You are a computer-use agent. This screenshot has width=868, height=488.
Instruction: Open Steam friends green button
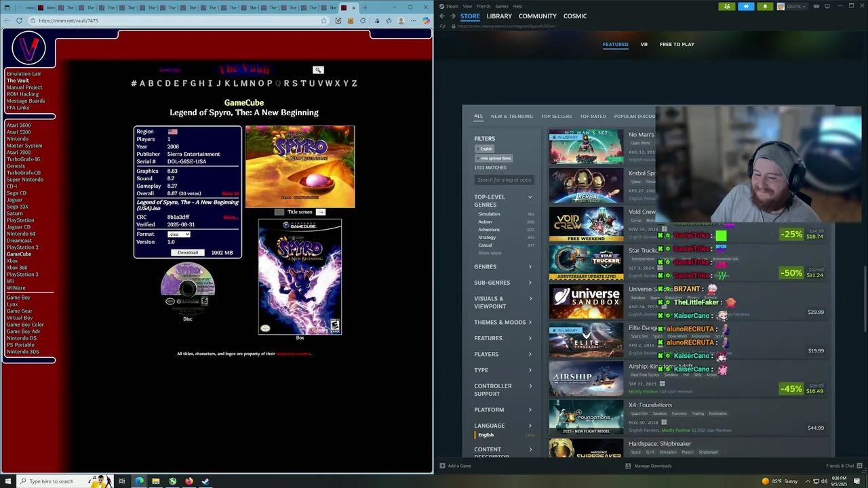click(x=727, y=6)
